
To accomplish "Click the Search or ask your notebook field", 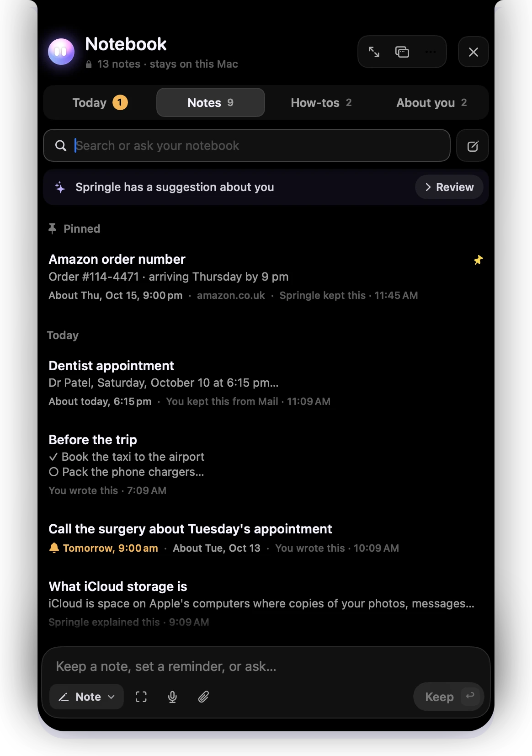I will click(x=247, y=146).
